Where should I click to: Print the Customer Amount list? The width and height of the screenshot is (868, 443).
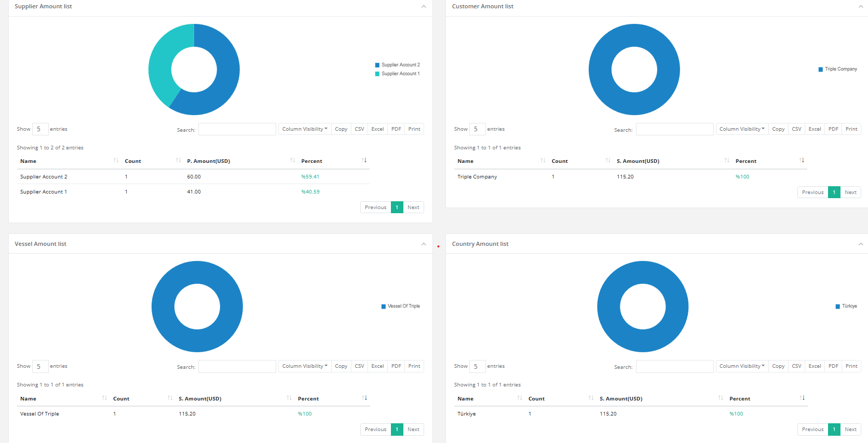point(851,129)
